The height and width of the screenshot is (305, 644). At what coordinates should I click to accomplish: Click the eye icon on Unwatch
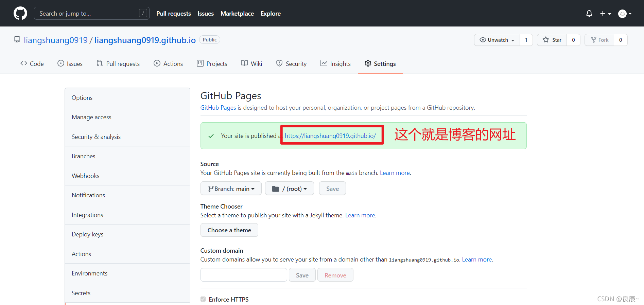tap(483, 40)
